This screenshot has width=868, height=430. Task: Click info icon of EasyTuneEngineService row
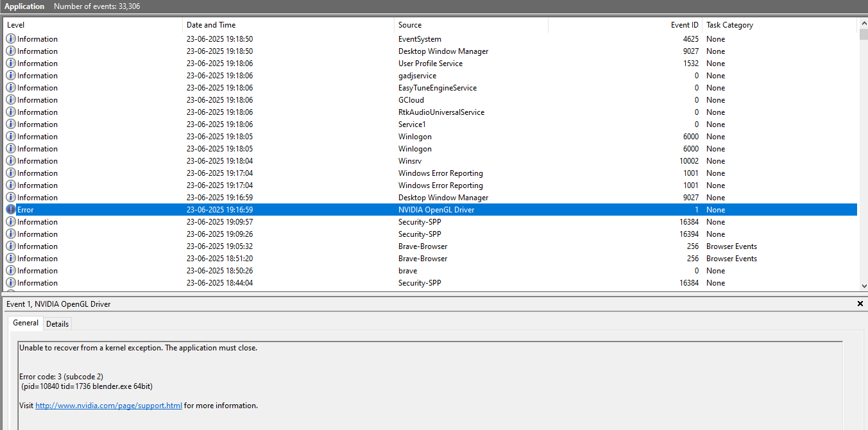11,88
